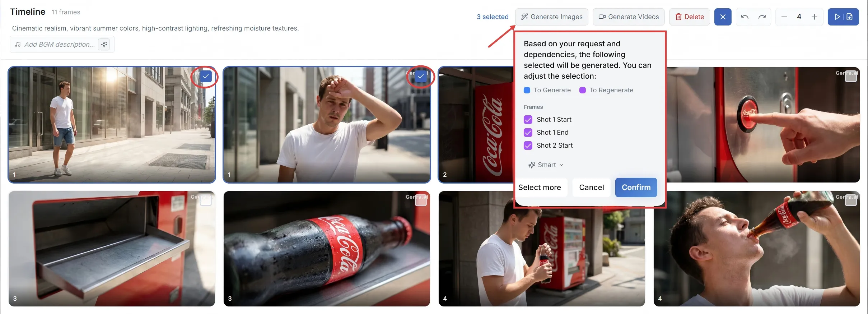Click the Generate Images button
This screenshot has width=868, height=314.
coord(552,17)
